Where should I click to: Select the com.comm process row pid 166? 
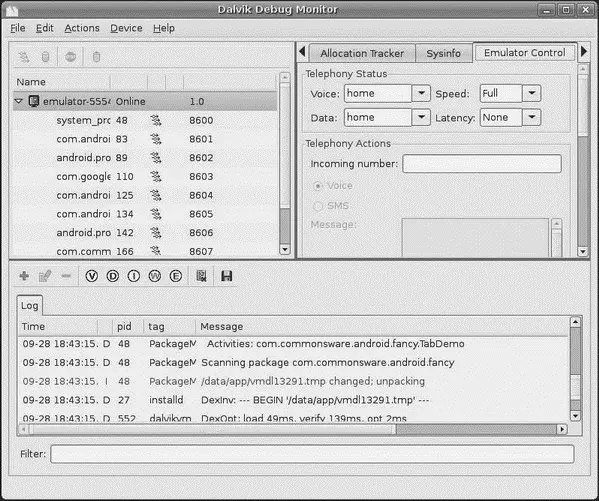coord(145,251)
